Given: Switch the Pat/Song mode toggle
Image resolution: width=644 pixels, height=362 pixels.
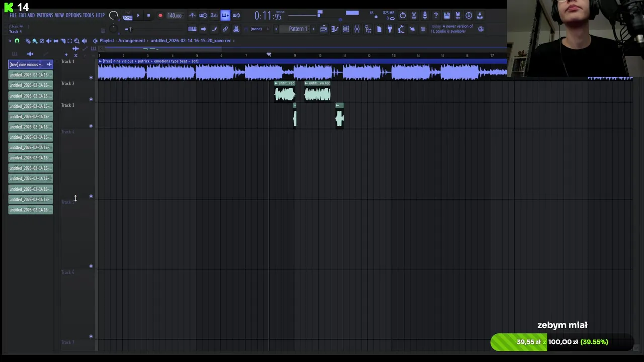Looking at the screenshot, I should pyautogui.click(x=128, y=15).
